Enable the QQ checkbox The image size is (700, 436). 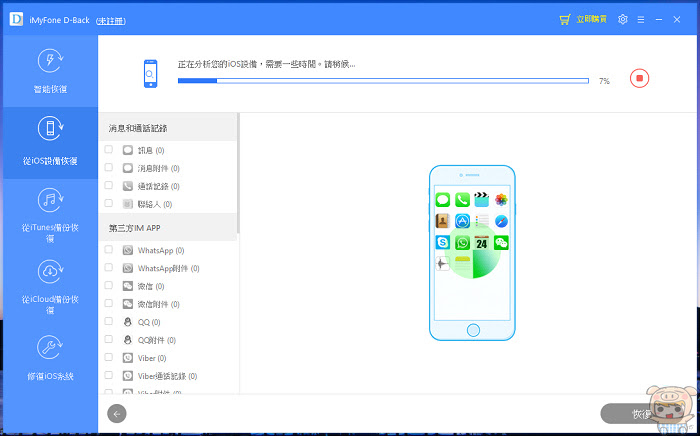[108, 321]
